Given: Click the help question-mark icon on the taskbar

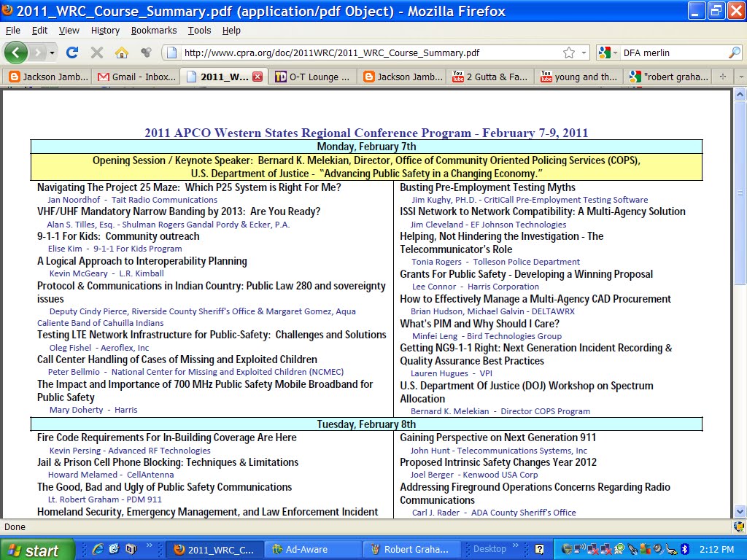Looking at the screenshot, I should (539, 550).
